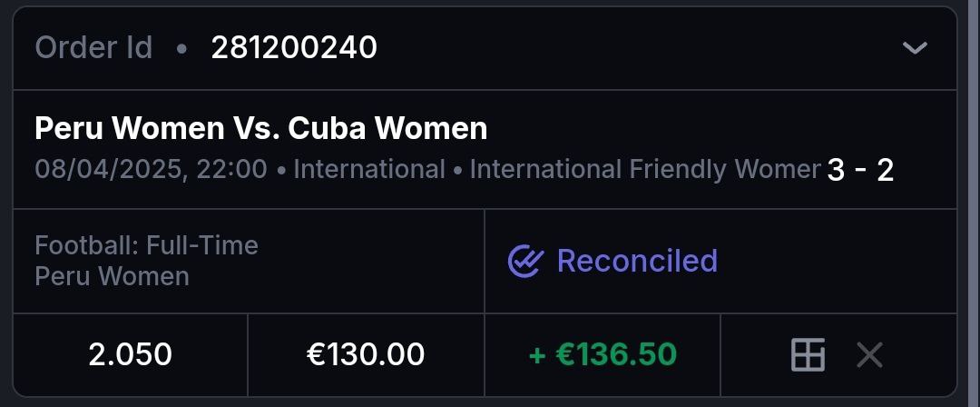Click the €130.00 stake cell
The height and width of the screenshot is (407, 980).
tap(366, 354)
